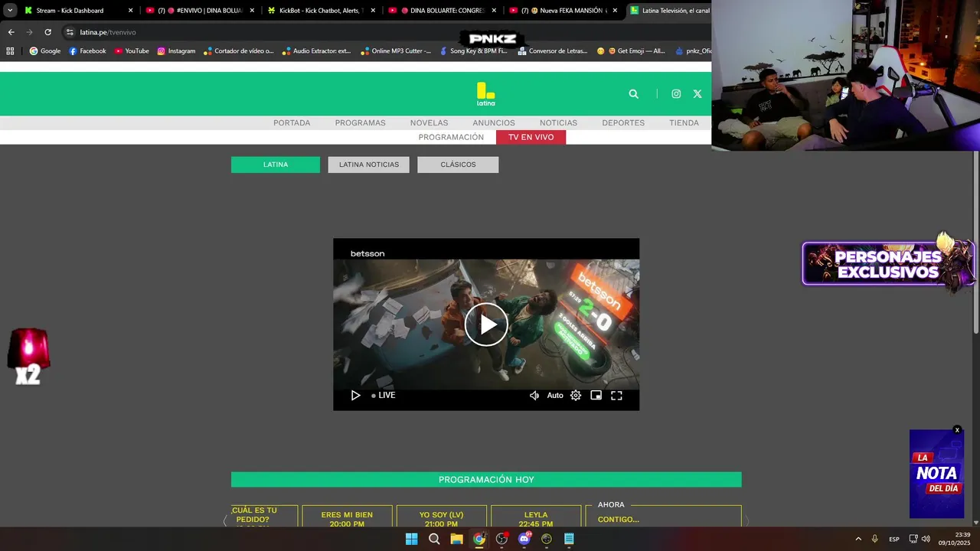Click the TV EN VIVO red button
Viewport: 980px width, 551px height.
[x=531, y=137]
